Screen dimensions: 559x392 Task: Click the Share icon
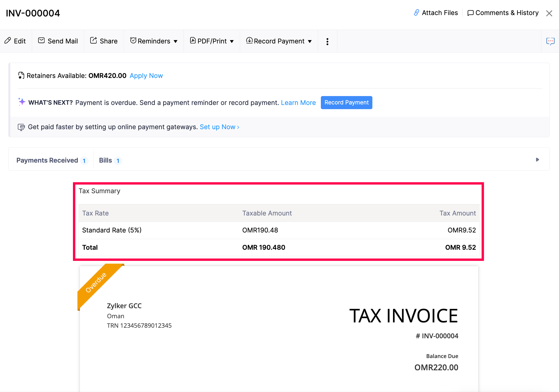[94, 40]
